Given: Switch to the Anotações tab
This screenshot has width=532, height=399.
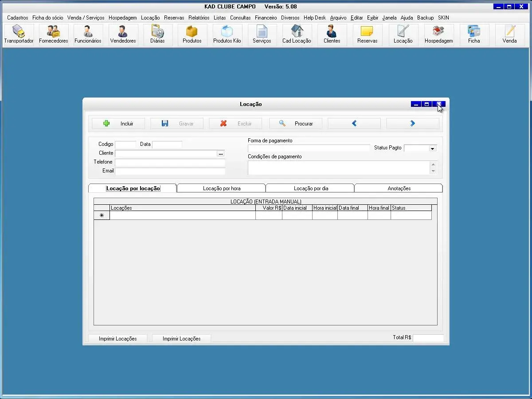Looking at the screenshot, I should [x=399, y=188].
